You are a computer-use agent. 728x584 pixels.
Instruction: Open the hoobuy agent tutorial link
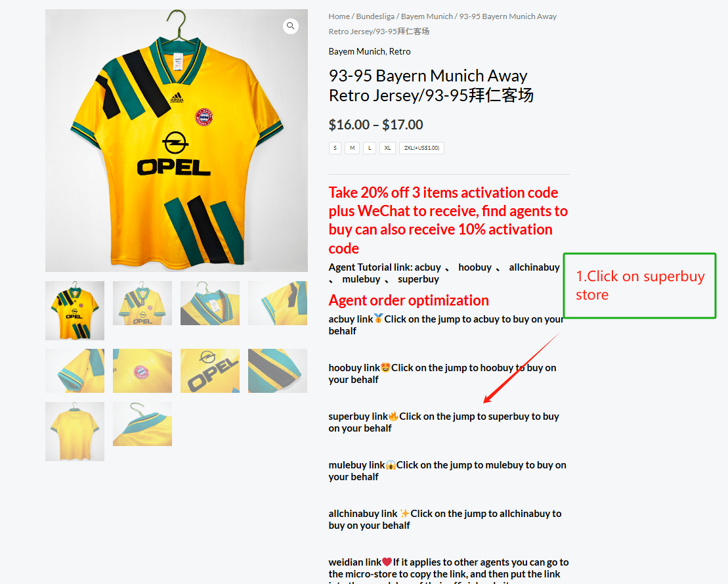(475, 267)
